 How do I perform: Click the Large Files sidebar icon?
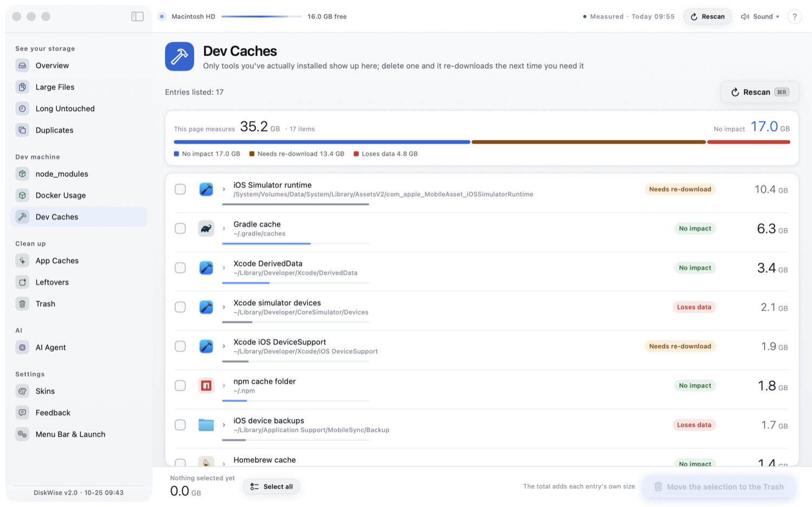coord(22,87)
